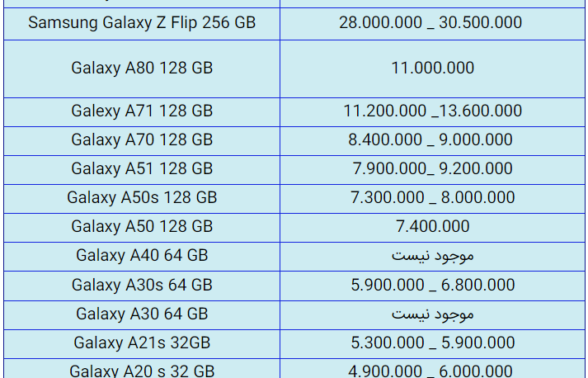The height and width of the screenshot is (378, 588).
Task: Click the 8.400.000 _ 9.000.000 price cell
Action: pos(430,139)
